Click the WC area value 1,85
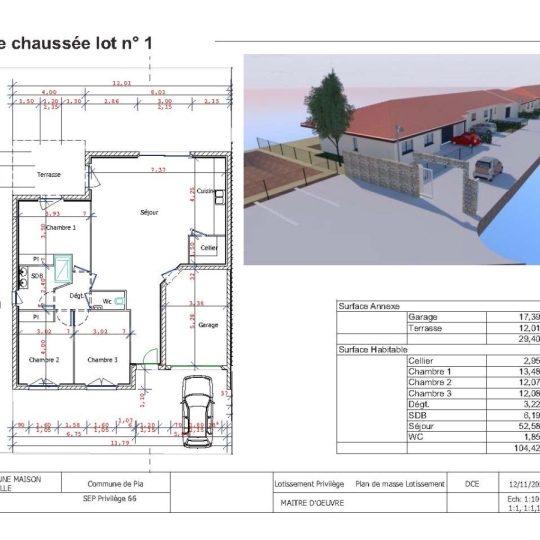 coord(531,437)
